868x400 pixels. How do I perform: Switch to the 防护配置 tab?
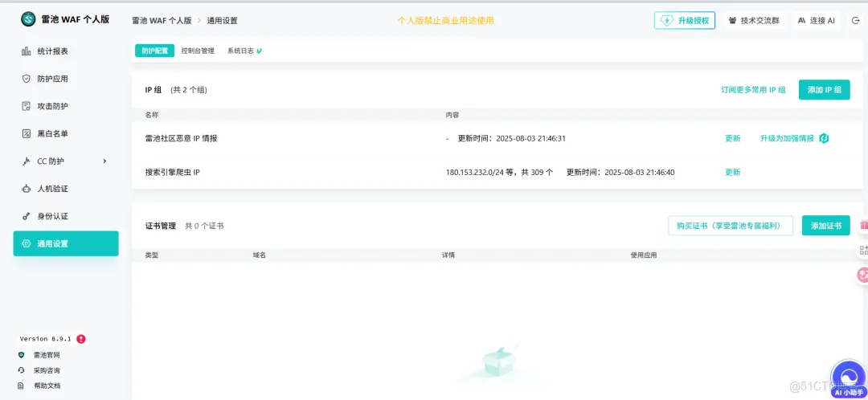(x=154, y=51)
